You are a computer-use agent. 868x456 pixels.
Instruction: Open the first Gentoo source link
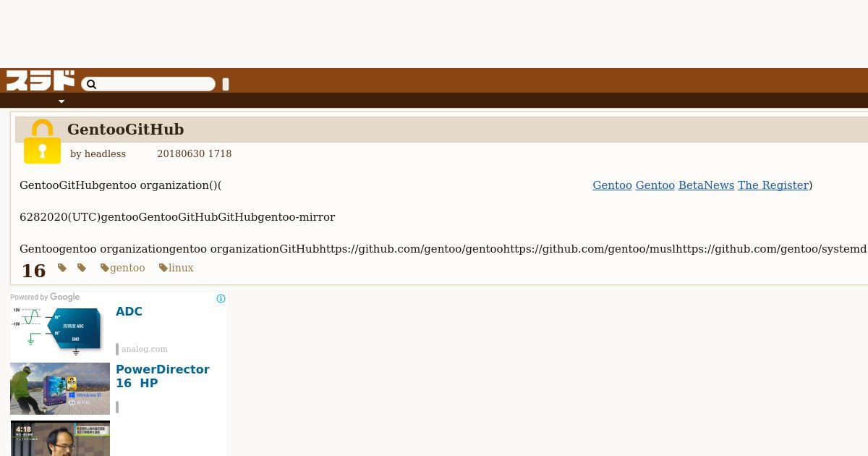coord(612,185)
